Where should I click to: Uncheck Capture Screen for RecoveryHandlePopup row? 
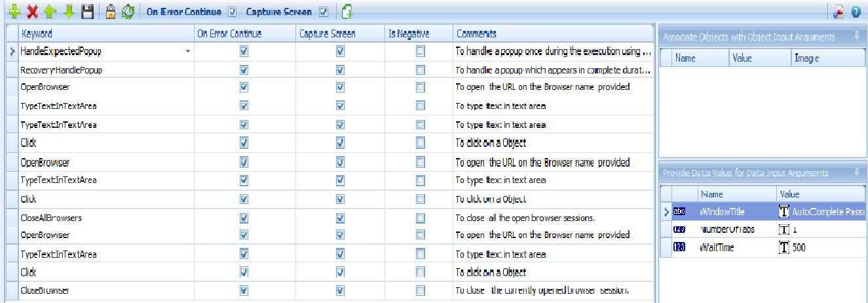point(340,69)
